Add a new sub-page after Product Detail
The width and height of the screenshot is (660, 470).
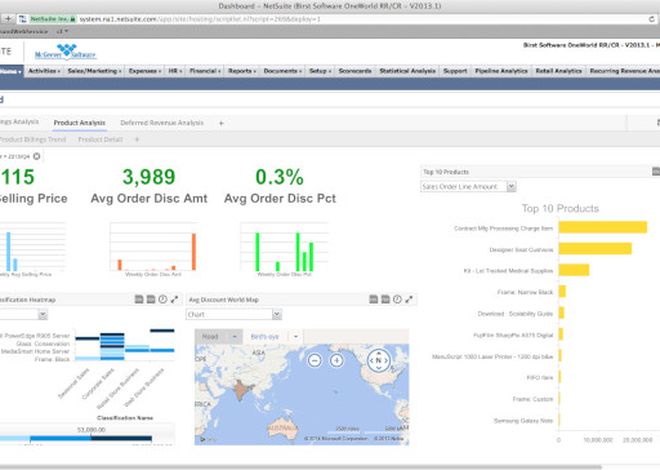tap(137, 139)
